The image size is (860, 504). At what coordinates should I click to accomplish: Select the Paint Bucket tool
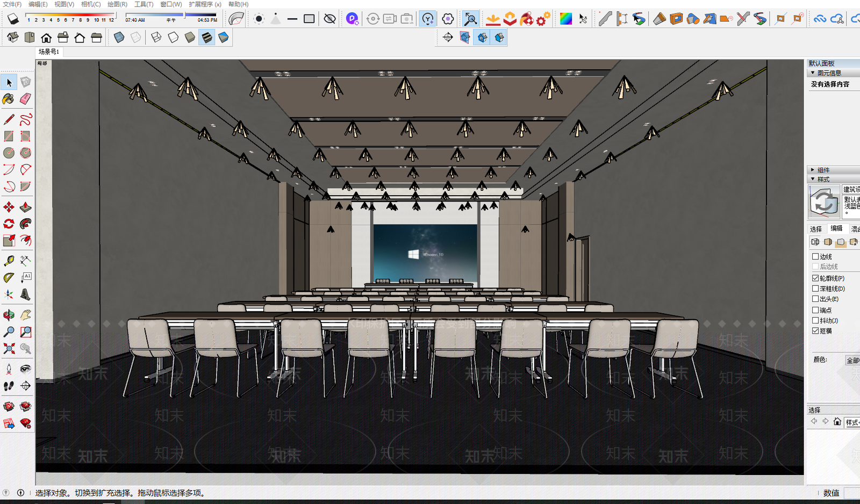9,99
